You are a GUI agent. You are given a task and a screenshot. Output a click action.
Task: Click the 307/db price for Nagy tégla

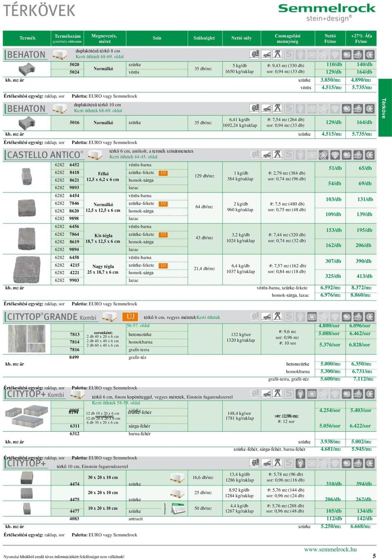(333, 261)
